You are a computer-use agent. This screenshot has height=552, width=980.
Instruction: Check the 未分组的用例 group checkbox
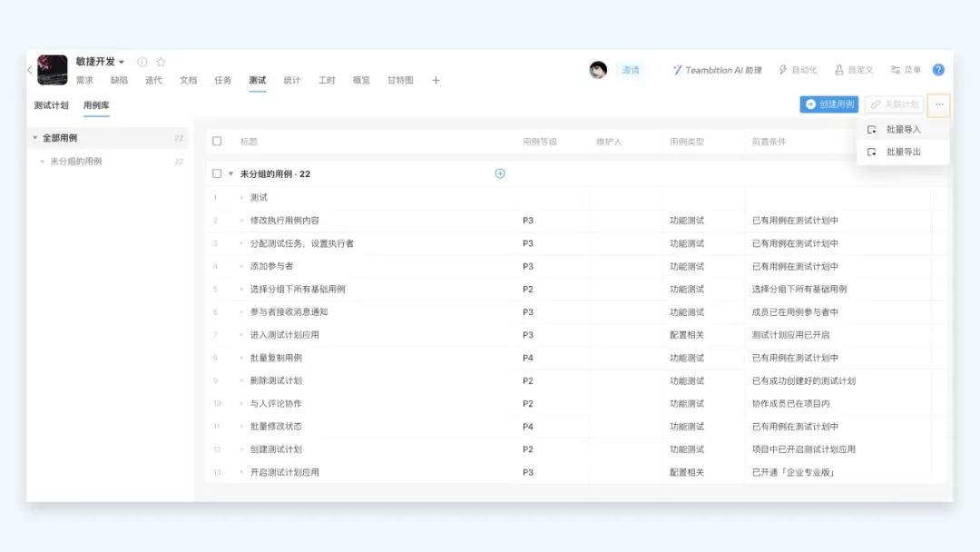point(217,173)
